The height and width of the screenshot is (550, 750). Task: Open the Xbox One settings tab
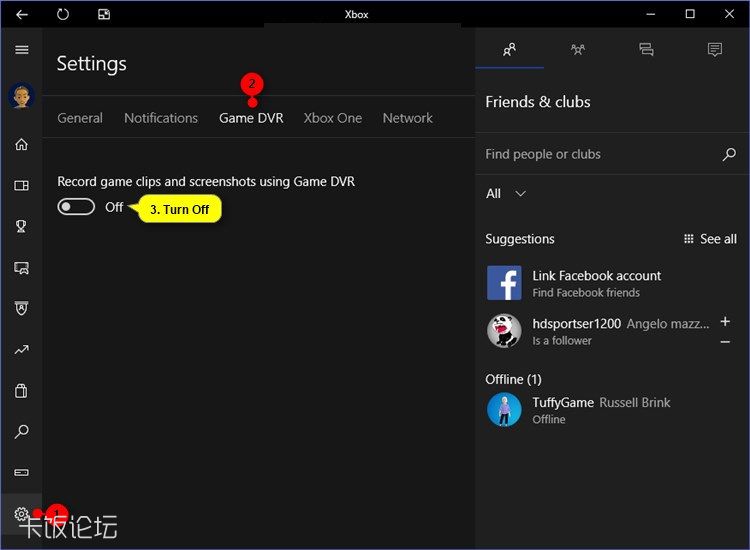[333, 118]
